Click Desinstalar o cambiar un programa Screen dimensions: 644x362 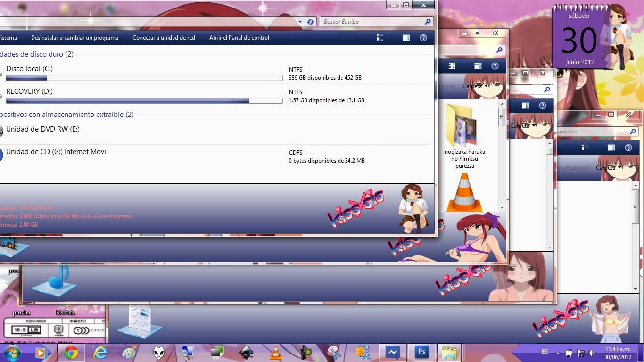(74, 38)
